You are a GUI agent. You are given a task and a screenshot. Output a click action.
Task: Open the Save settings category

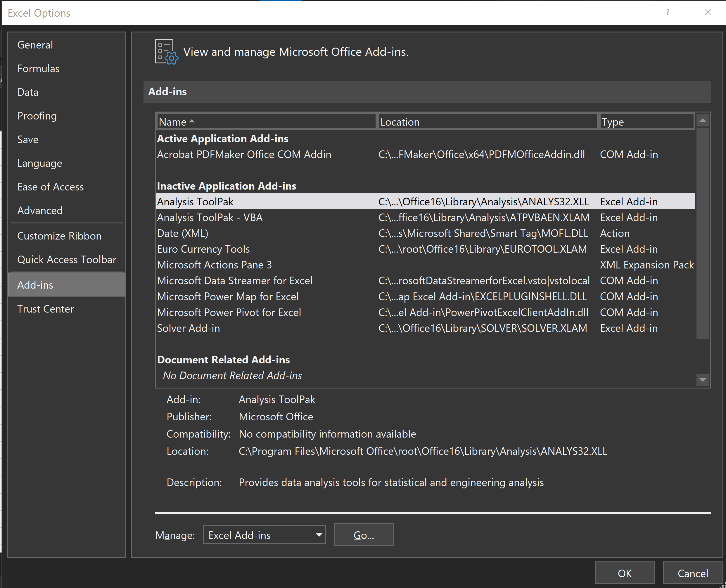(x=28, y=139)
